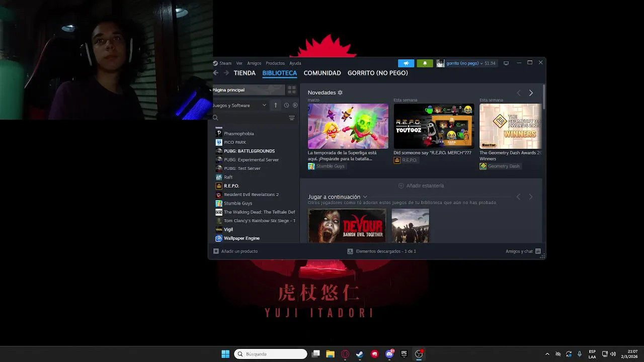Screen dimensions: 644x362
Task: Expand the Juegos y Software dropdown
Action: 264,105
